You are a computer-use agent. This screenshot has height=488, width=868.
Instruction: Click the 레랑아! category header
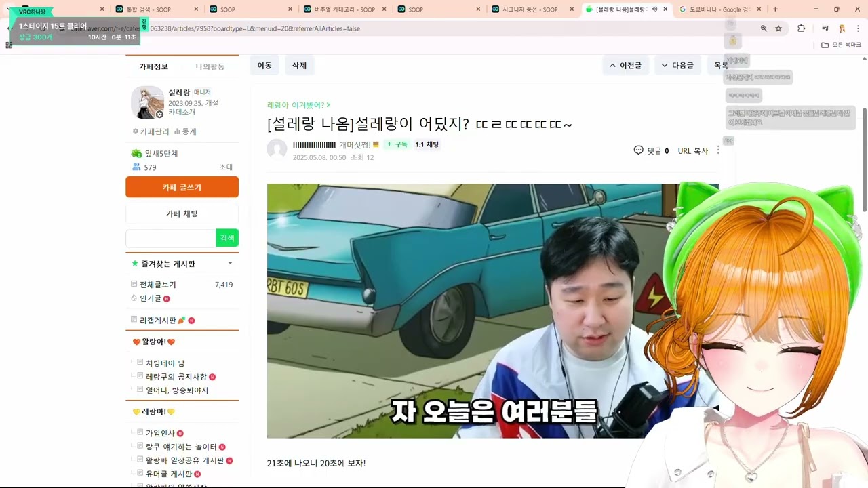(154, 411)
